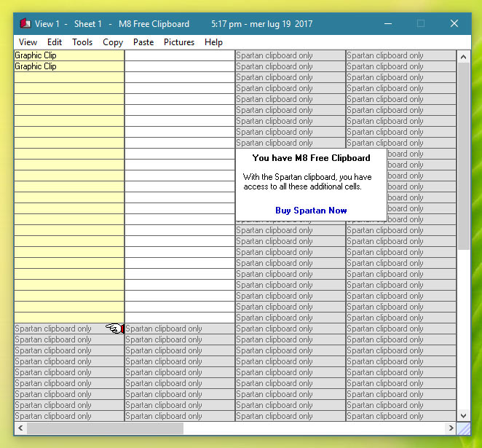
Task: Open the Pictures menu
Action: 179,42
